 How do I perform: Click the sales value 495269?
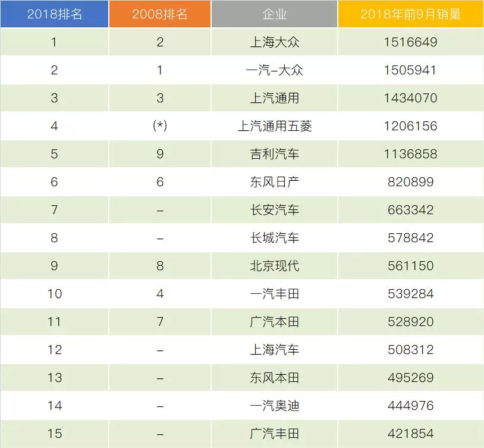click(411, 378)
